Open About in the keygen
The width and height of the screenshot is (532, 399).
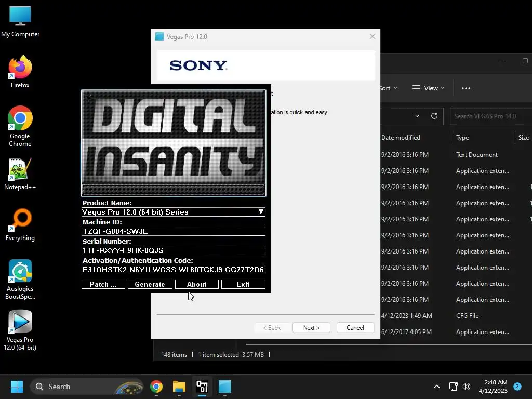[x=197, y=284]
